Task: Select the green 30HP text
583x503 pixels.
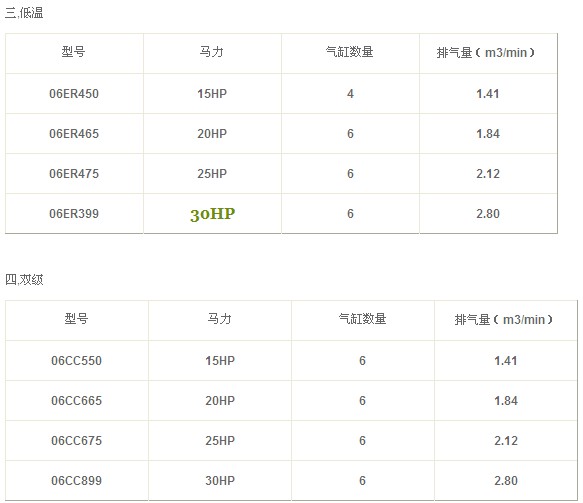Action: pyautogui.click(x=212, y=214)
